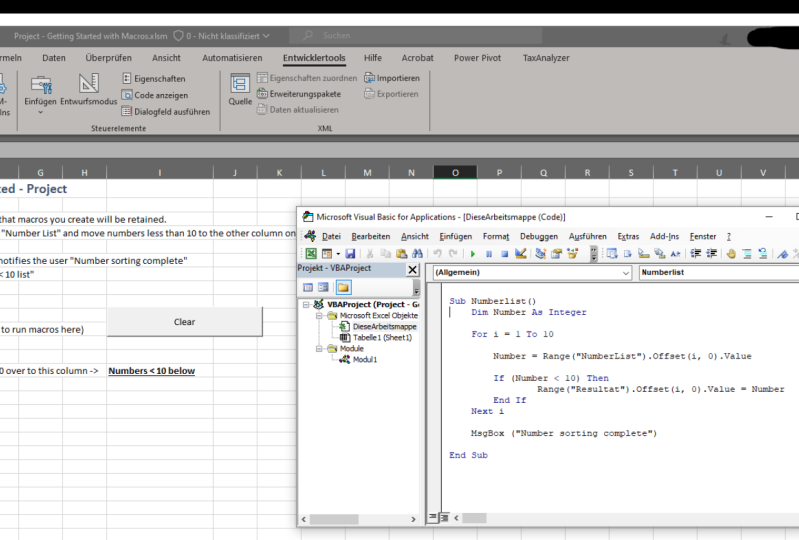Click the Indent icon in Edit toolbar
The width and height of the screenshot is (799, 540).
click(x=696, y=253)
